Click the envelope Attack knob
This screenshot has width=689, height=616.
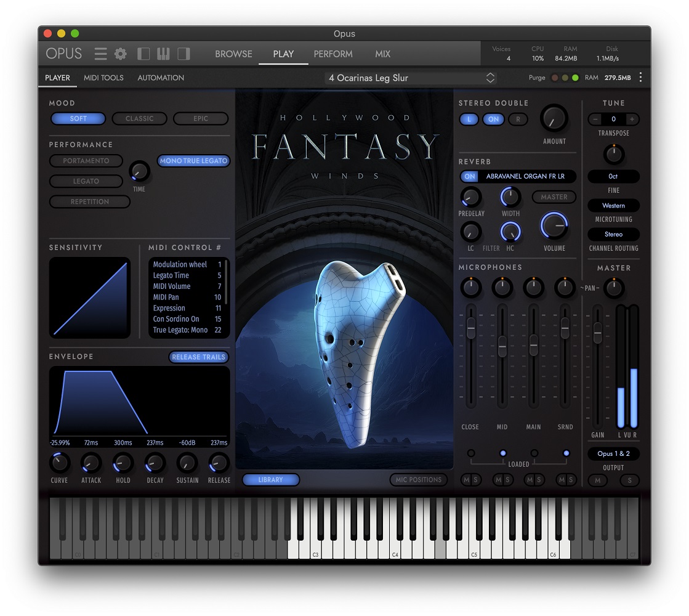pos(91,463)
